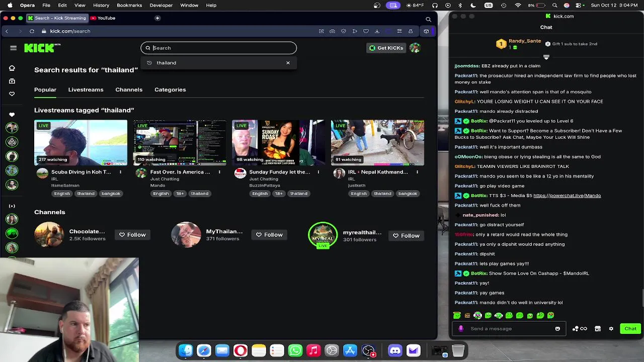Screen dimensions: 644x362
Task: Remove the thailand recent search entry
Action: [x=288, y=63]
